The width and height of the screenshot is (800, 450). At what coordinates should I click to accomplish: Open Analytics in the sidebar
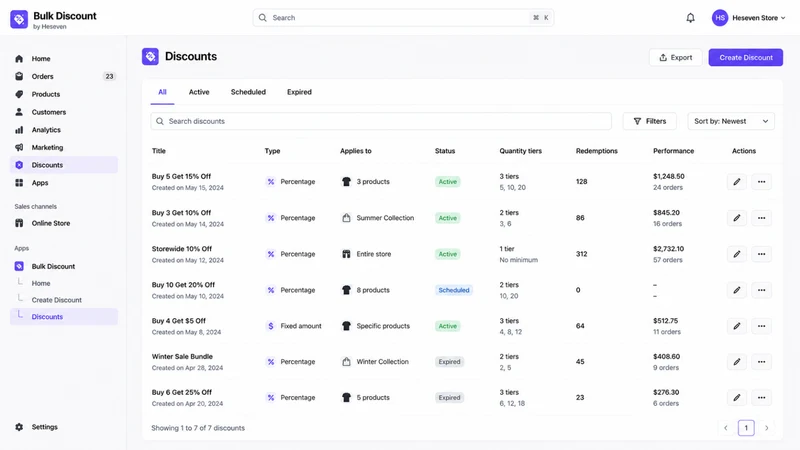(64, 130)
